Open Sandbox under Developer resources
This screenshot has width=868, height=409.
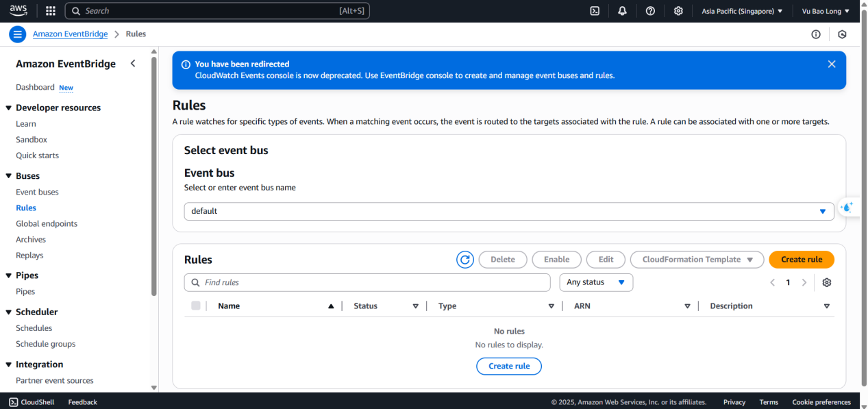pos(32,140)
